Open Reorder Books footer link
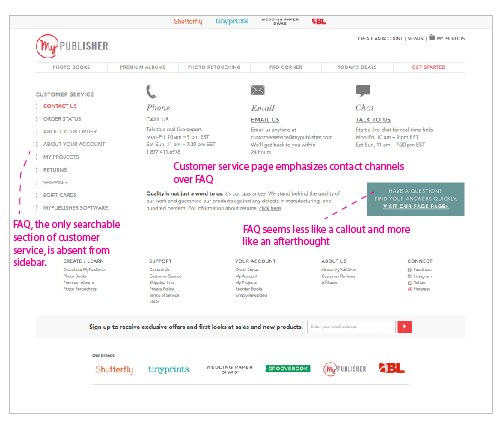Screen dimensions: 500x426 click(249, 289)
